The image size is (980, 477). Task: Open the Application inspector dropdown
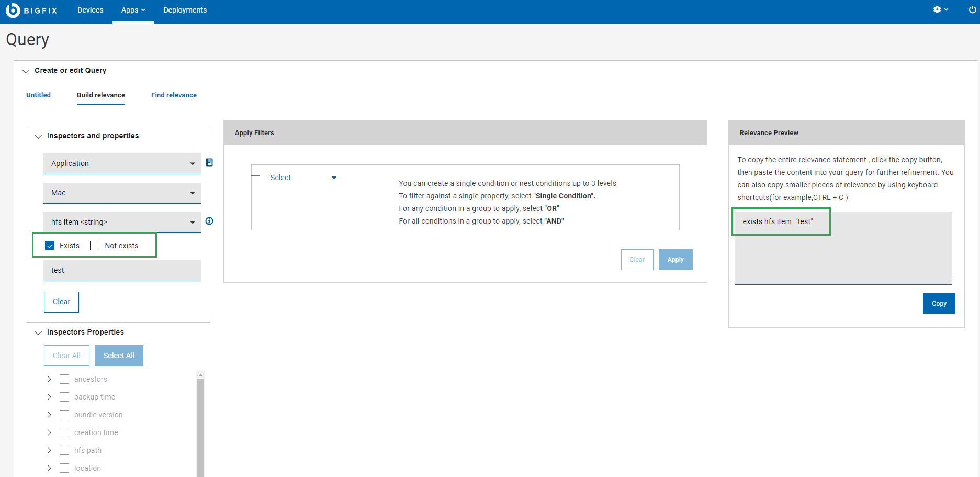tap(121, 163)
